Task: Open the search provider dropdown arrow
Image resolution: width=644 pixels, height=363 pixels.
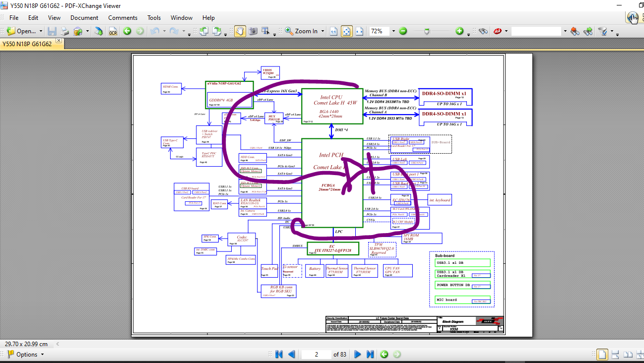Action: 507,31
